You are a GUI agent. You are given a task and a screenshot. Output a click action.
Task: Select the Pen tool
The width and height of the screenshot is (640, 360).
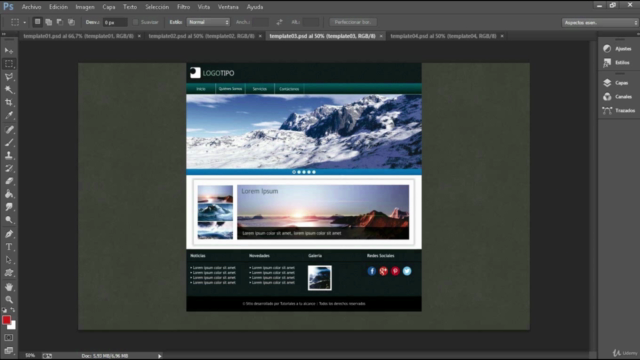[9, 234]
